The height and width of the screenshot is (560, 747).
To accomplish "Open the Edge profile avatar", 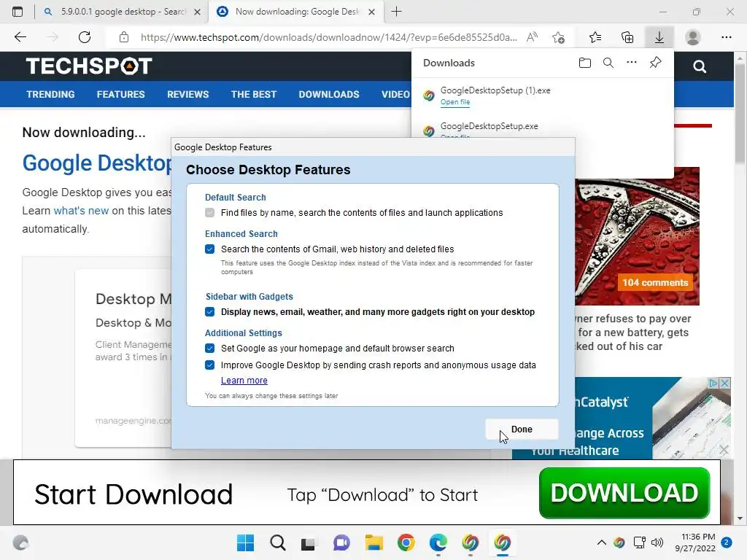I will 693,37.
